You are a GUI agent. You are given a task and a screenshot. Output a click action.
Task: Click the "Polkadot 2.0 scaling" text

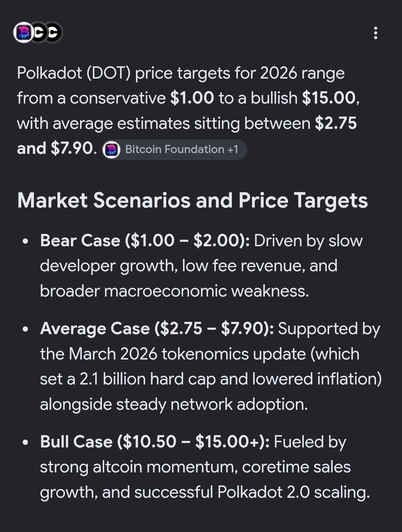coord(293,492)
